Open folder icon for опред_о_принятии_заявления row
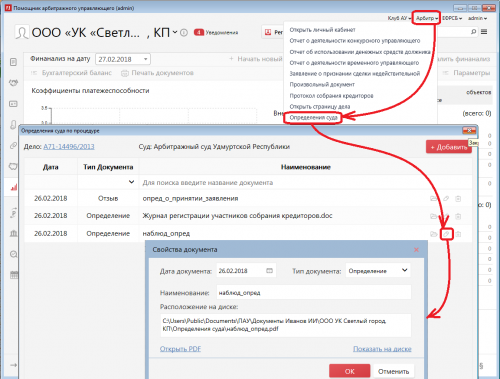Image resolution: width=500 pixels, height=379 pixels. pyautogui.click(x=434, y=199)
